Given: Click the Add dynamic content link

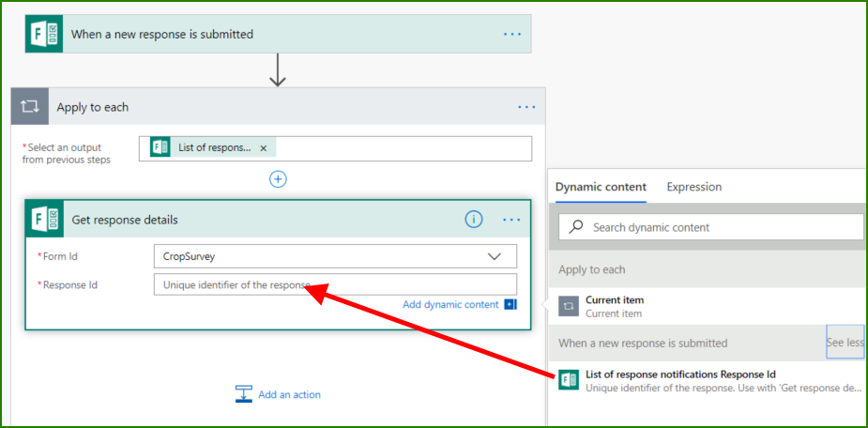Looking at the screenshot, I should pos(450,304).
